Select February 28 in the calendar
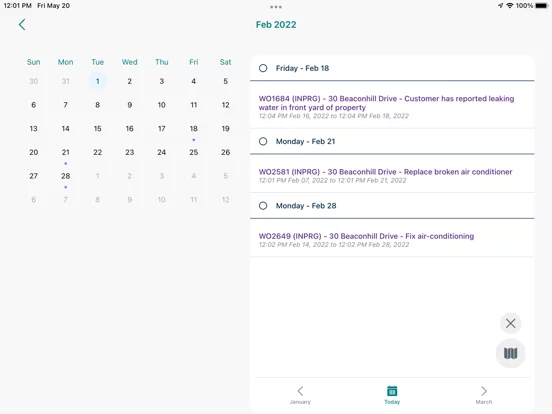Viewport: 552px width, 414px height. (x=65, y=176)
